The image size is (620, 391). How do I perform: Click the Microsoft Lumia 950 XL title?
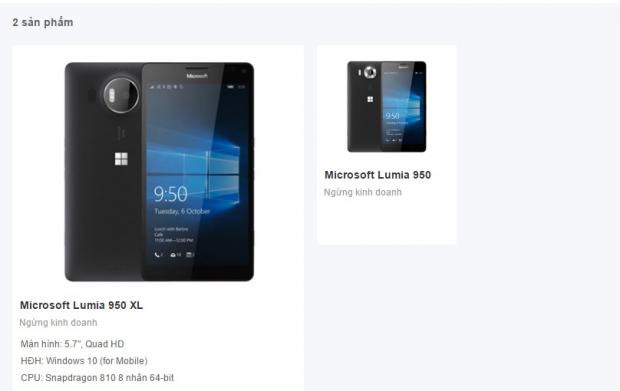tap(81, 305)
